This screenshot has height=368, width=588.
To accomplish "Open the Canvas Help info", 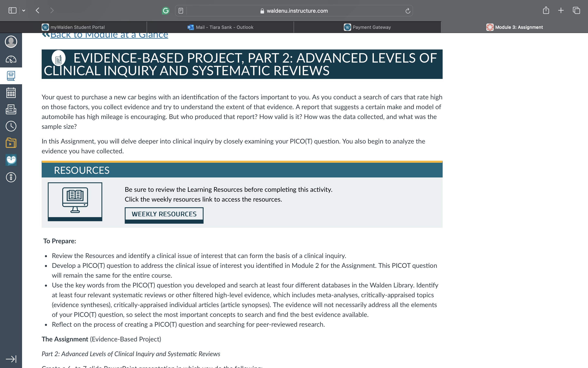I will (11, 177).
